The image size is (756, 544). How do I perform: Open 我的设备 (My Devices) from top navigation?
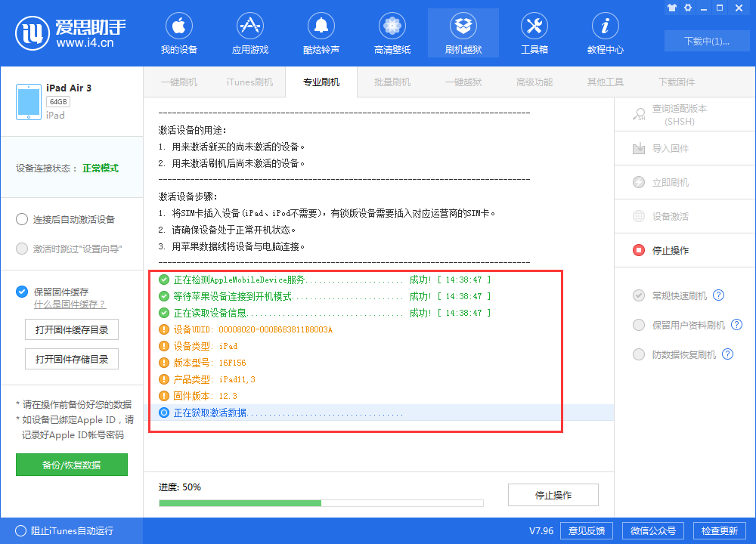tap(178, 32)
